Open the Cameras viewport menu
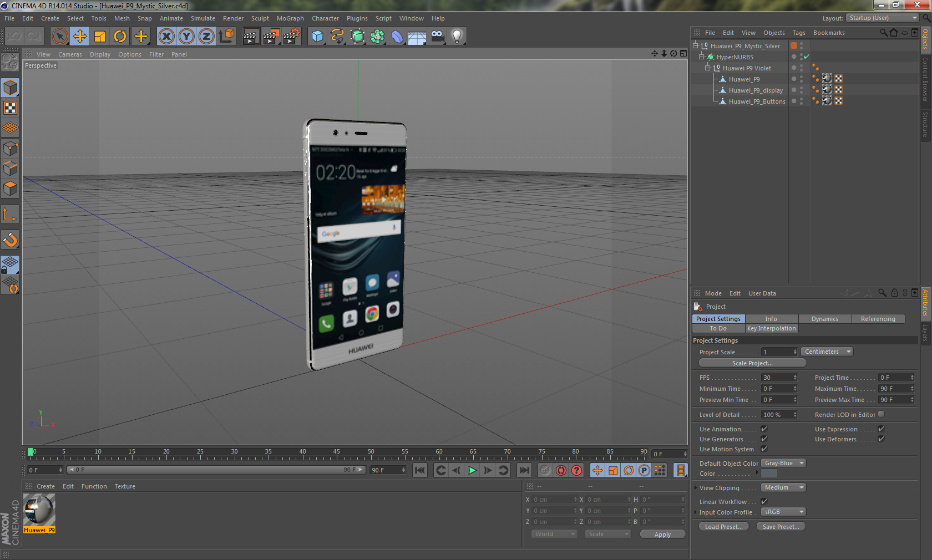 [70, 54]
